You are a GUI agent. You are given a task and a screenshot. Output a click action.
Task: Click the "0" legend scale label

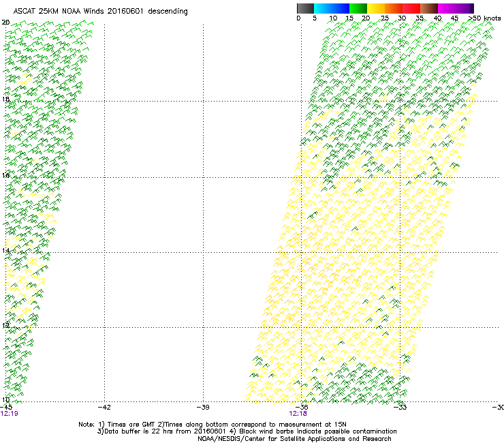(298, 18)
